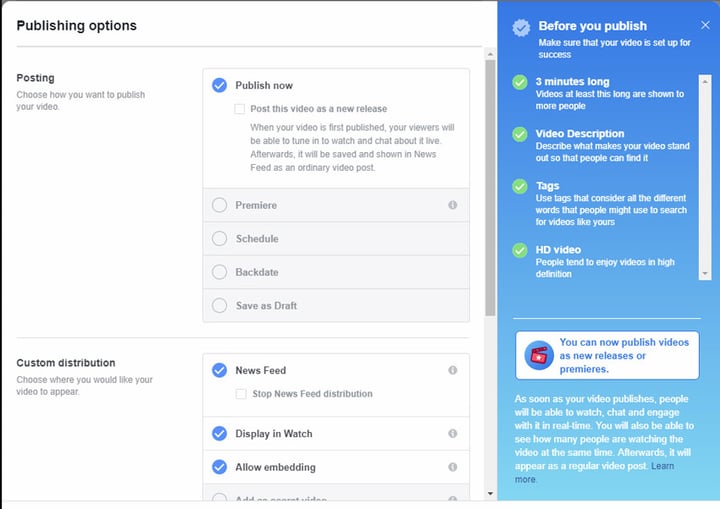Click the info icon beside News Feed
The width and height of the screenshot is (720, 509).
point(452,370)
